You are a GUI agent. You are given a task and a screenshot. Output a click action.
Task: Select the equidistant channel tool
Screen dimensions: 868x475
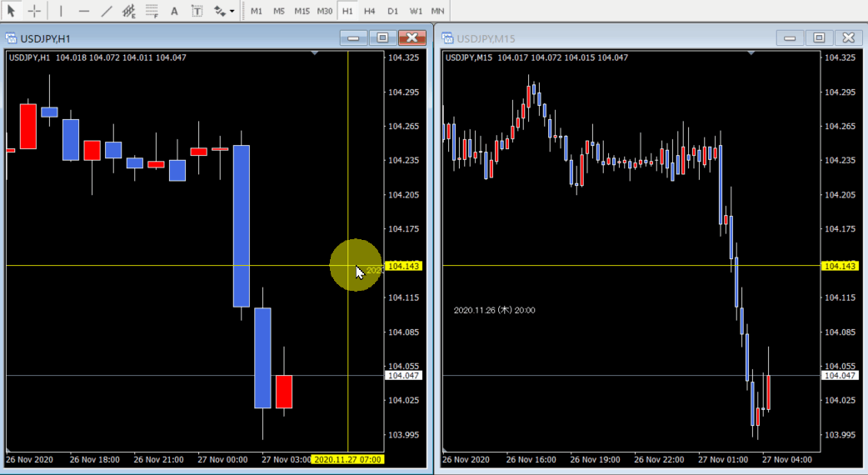129,11
